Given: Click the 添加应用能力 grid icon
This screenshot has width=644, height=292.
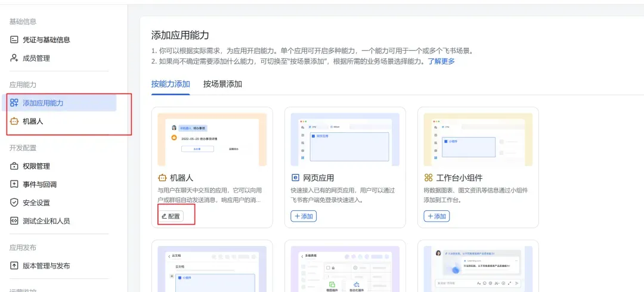Looking at the screenshot, I should point(14,102).
